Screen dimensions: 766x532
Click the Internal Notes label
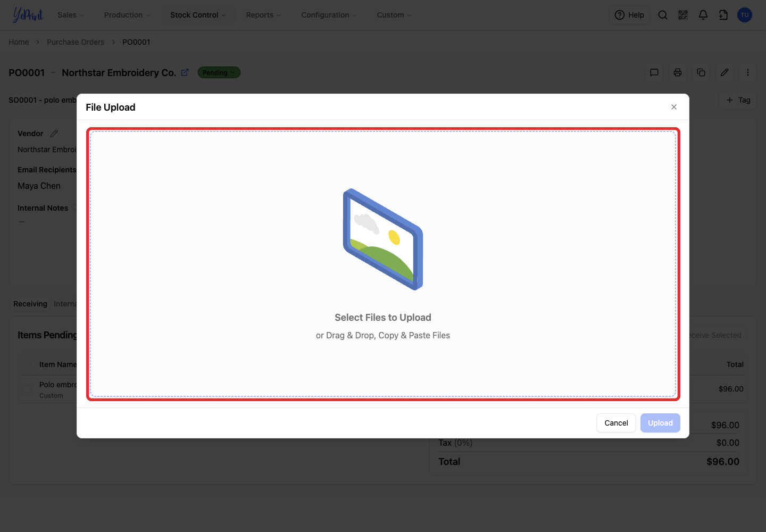click(x=43, y=208)
